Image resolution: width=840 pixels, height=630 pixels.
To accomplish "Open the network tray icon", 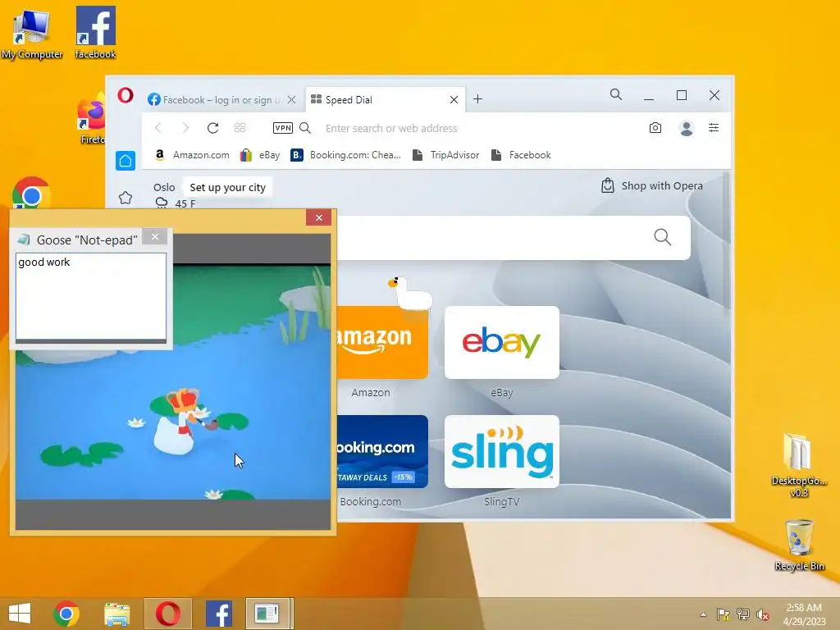I will (743, 614).
